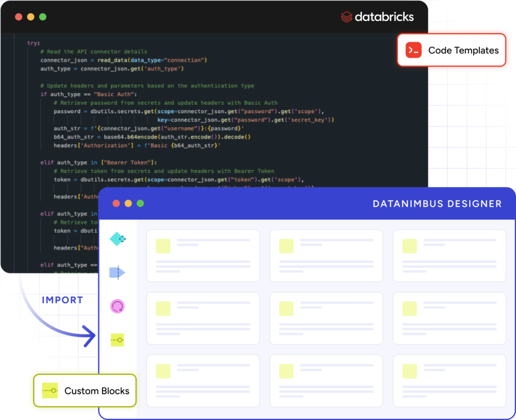Click the yellow square on top-right card

410,246
